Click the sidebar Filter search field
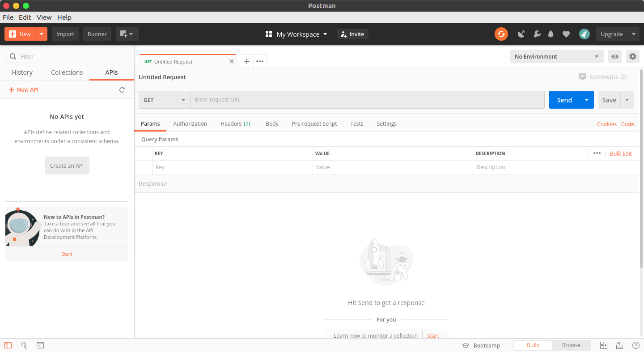644x352 pixels. (x=67, y=56)
